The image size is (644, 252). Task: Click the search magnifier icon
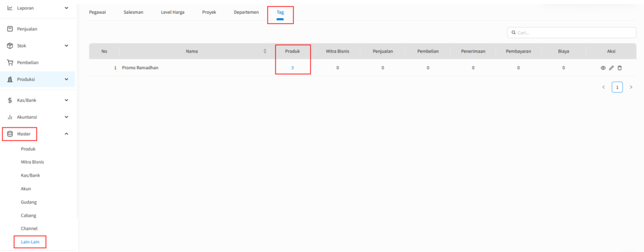click(514, 33)
